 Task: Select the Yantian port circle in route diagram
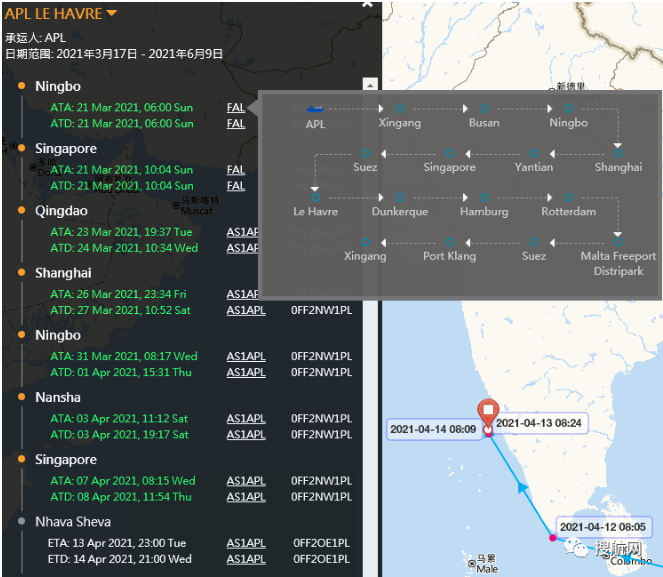(x=534, y=153)
